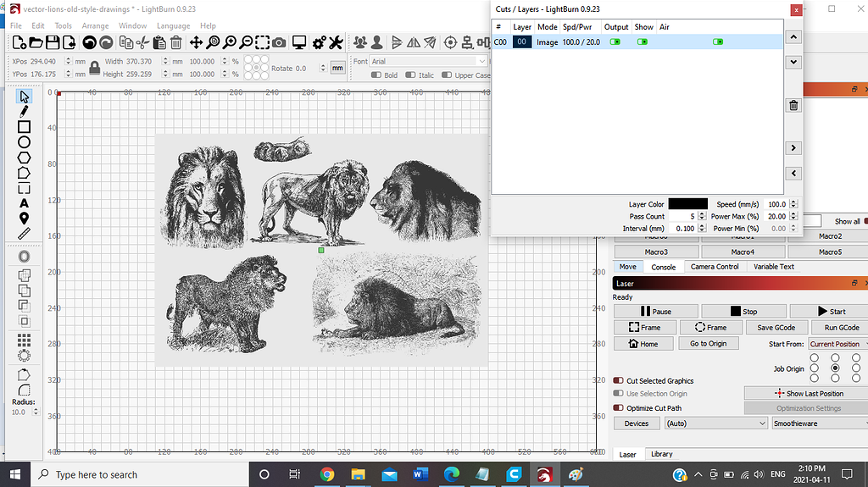Screen dimensions: 868x487
Task: Click the Interval (mm) input field
Action: tap(684, 228)
